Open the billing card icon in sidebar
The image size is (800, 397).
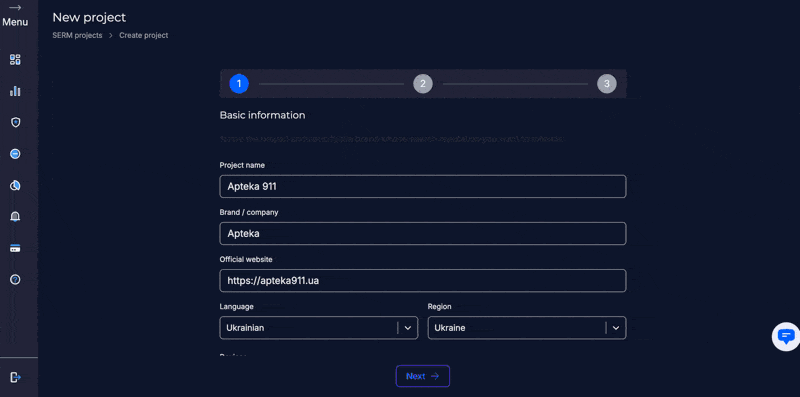(15, 248)
